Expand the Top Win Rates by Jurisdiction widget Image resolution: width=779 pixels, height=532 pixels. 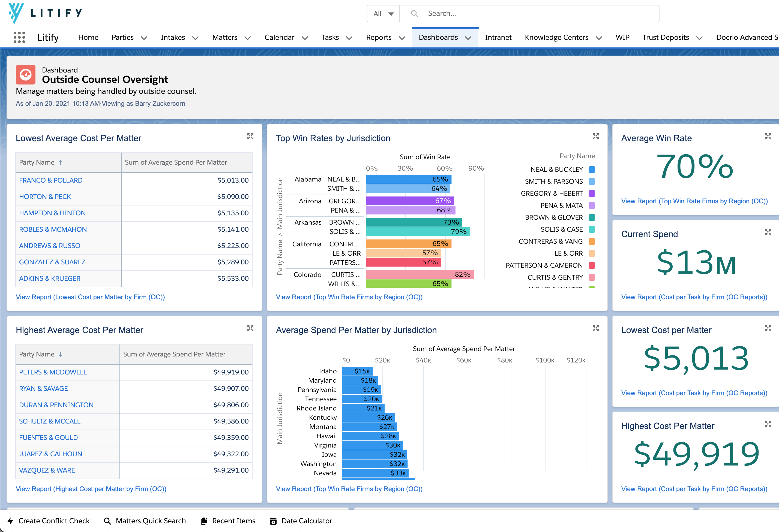click(596, 136)
